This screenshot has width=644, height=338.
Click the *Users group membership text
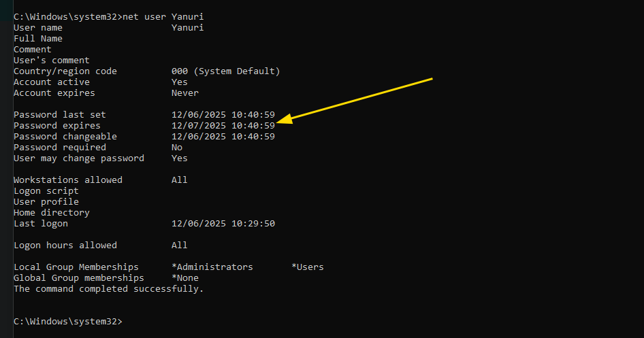click(x=308, y=267)
